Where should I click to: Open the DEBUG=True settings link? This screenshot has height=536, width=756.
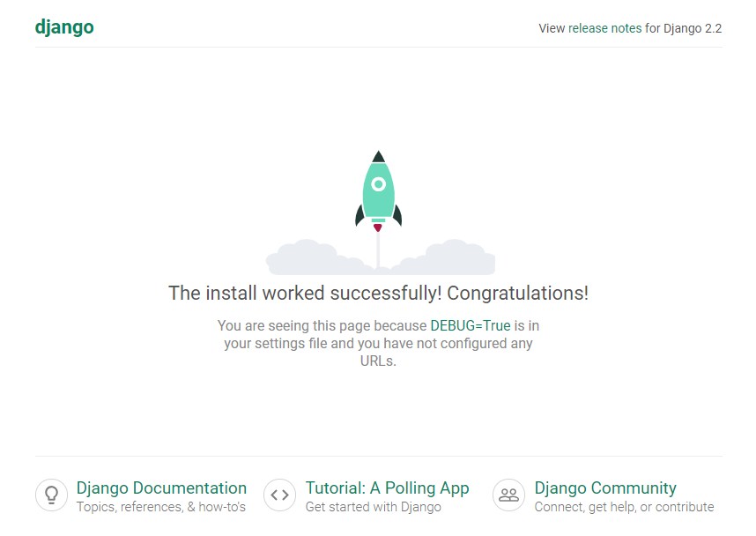pyautogui.click(x=471, y=325)
